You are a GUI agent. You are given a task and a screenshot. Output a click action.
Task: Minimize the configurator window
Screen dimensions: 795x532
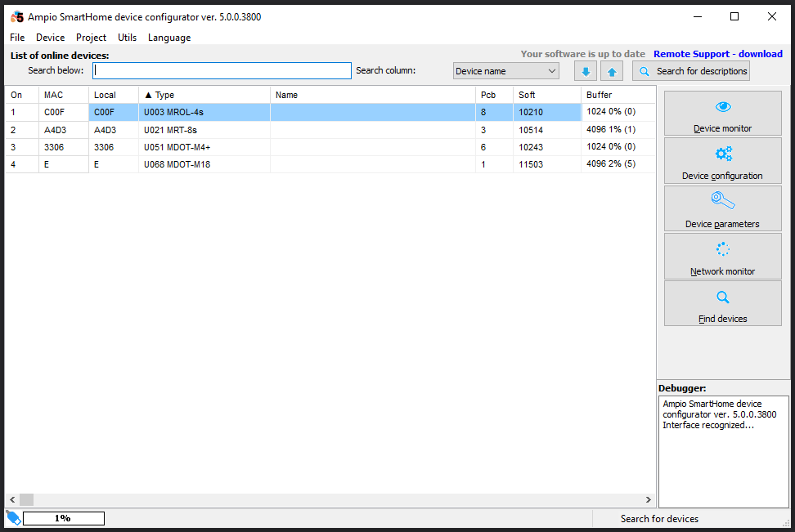(x=698, y=16)
